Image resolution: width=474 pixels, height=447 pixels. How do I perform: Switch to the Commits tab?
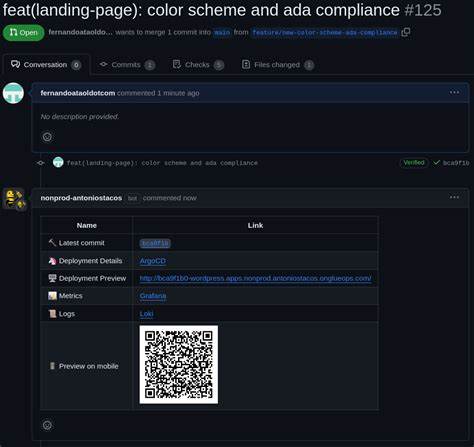(127, 65)
